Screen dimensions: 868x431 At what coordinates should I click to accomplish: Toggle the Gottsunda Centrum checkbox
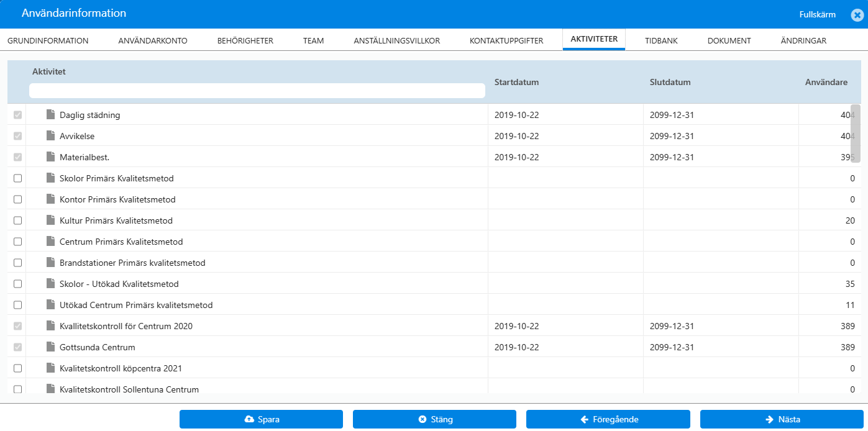pos(17,347)
